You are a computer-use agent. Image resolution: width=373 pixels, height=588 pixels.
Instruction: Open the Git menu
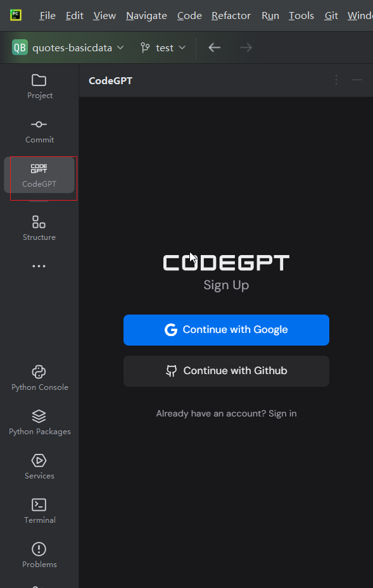click(331, 16)
